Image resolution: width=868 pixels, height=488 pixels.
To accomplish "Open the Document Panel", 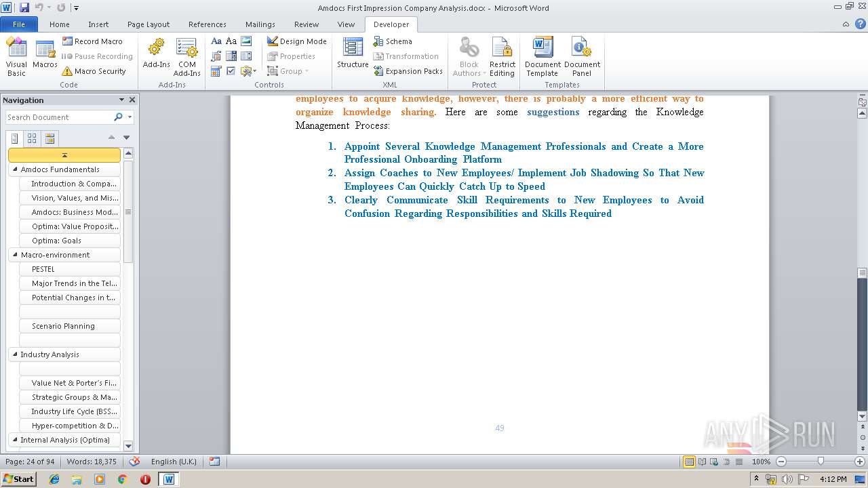I will (582, 57).
